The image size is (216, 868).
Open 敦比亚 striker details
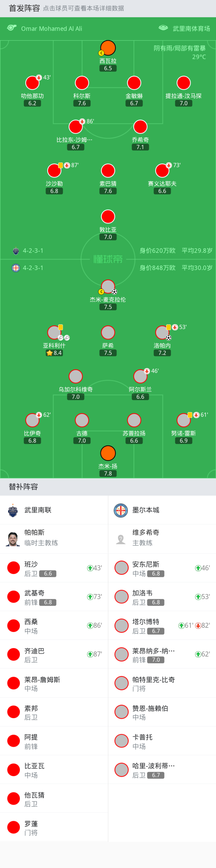(108, 217)
